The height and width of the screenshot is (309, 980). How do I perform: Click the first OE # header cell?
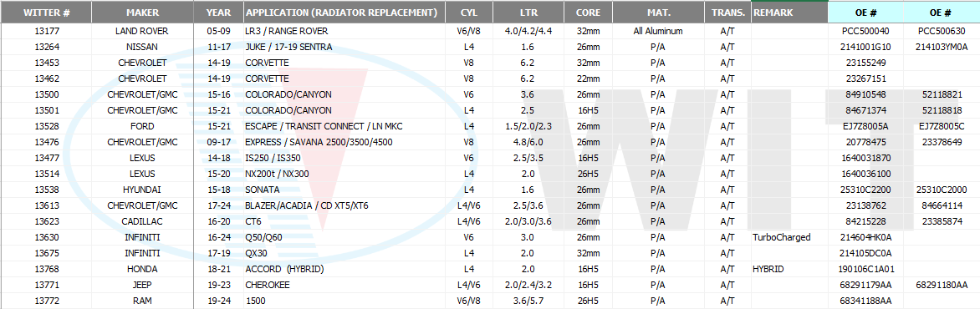pos(865,12)
